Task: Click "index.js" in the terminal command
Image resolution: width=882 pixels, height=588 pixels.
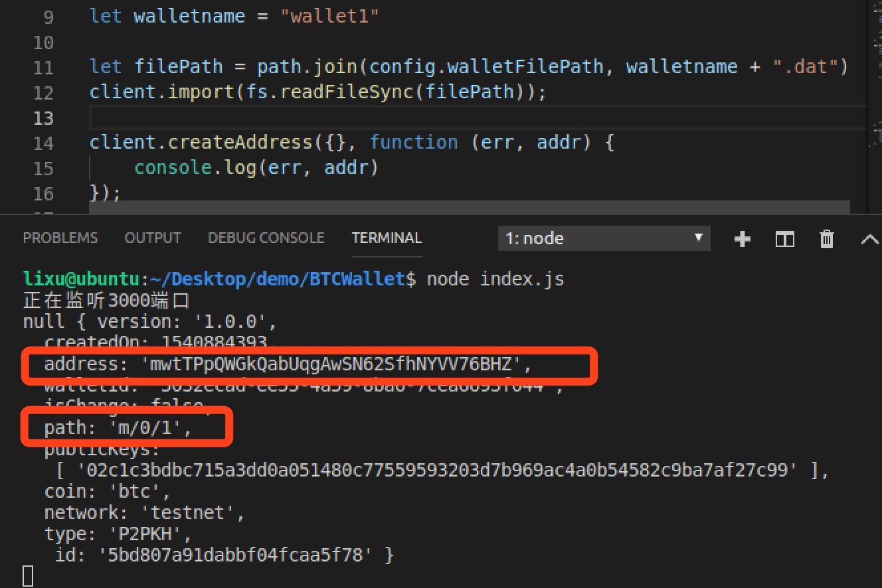Action: (522, 279)
